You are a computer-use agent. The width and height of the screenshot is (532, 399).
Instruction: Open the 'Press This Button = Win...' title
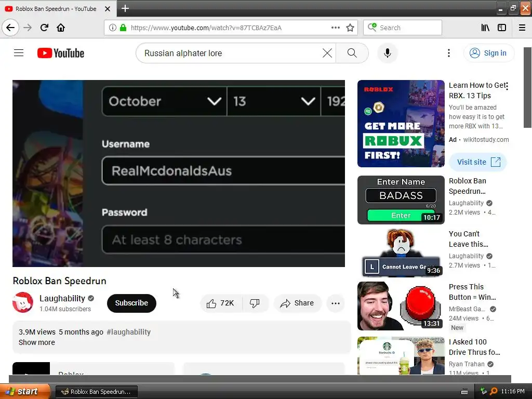point(472,292)
